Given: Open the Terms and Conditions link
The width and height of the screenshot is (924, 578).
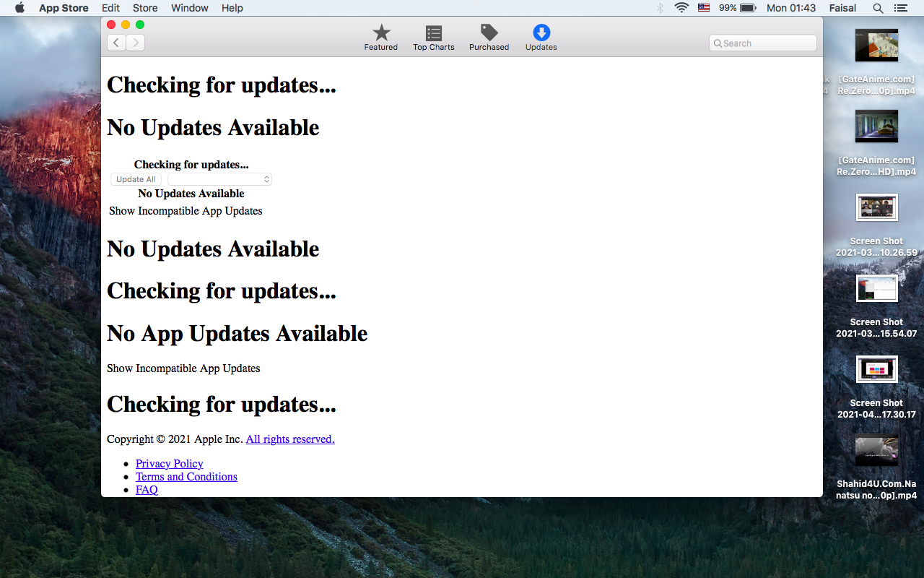Looking at the screenshot, I should click(186, 477).
